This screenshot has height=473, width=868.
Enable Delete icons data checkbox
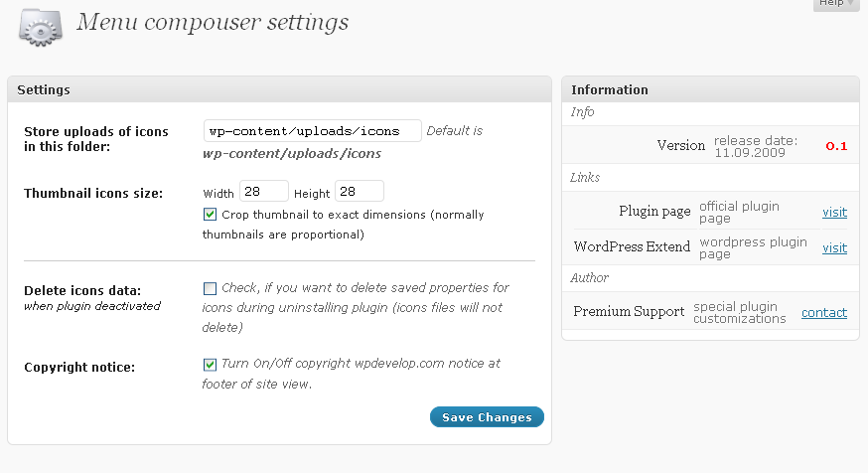(x=210, y=288)
